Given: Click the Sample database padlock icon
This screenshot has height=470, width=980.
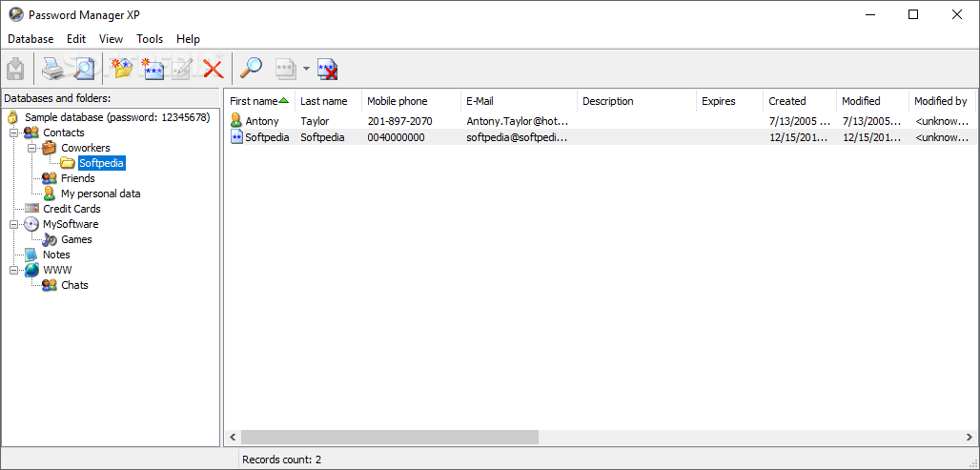Looking at the screenshot, I should (11, 117).
